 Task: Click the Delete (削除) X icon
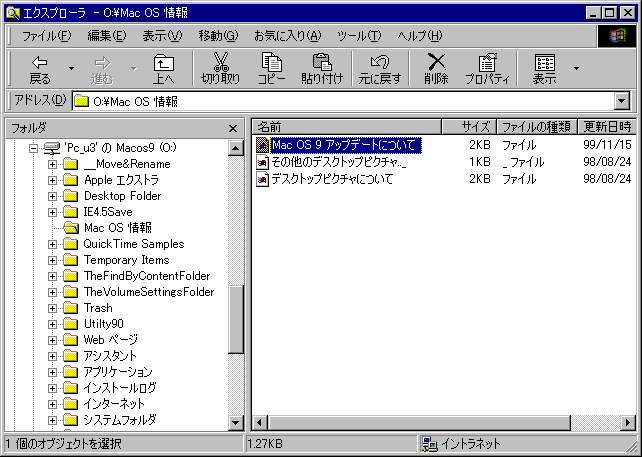pyautogui.click(x=436, y=62)
